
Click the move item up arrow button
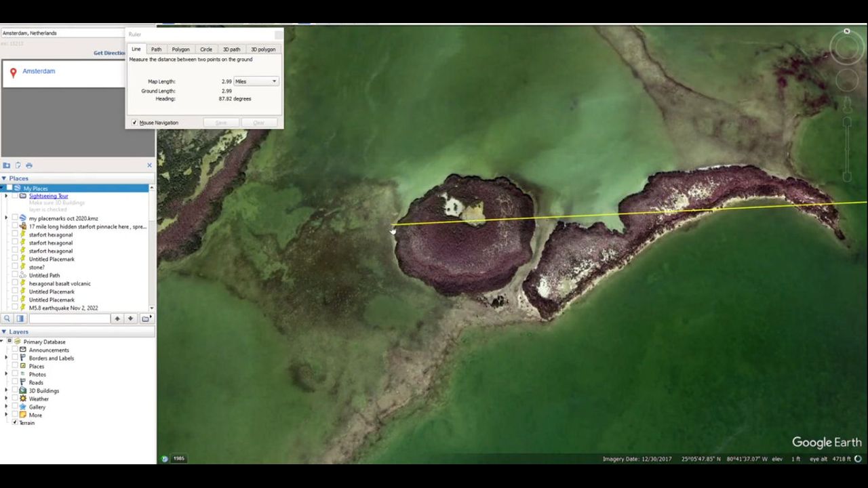coord(117,319)
